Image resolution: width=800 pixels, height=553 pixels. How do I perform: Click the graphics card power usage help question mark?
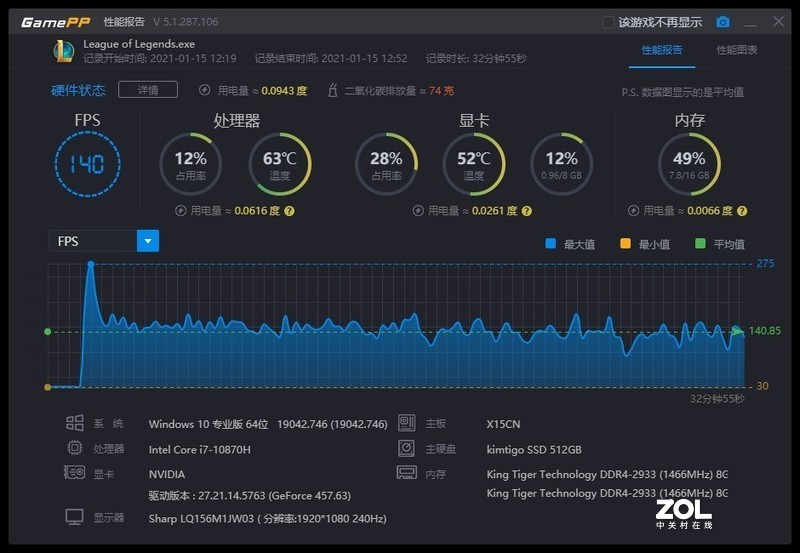pyautogui.click(x=527, y=211)
